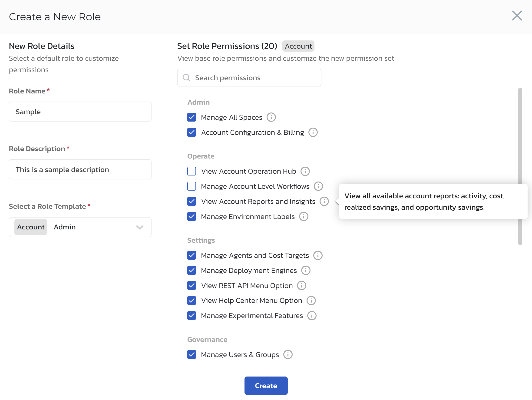The image size is (532, 400).
Task: Click info icon for Manage Deployment Engines
Action: coord(306,271)
